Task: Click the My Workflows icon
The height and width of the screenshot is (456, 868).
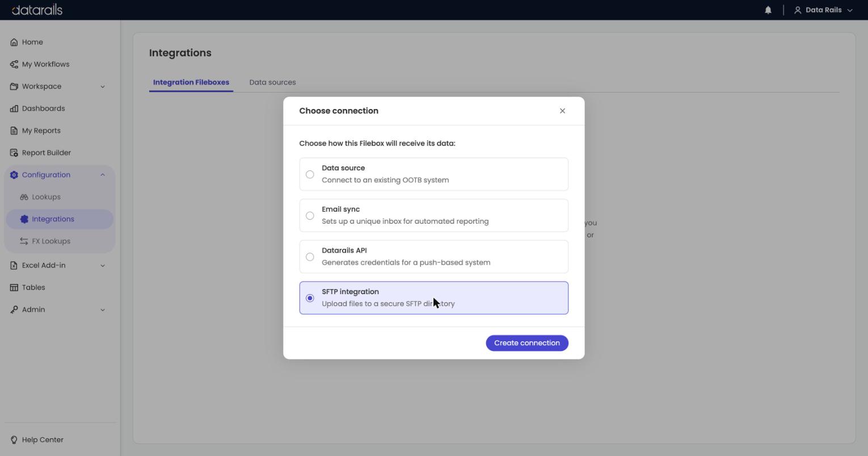Action: (x=14, y=64)
